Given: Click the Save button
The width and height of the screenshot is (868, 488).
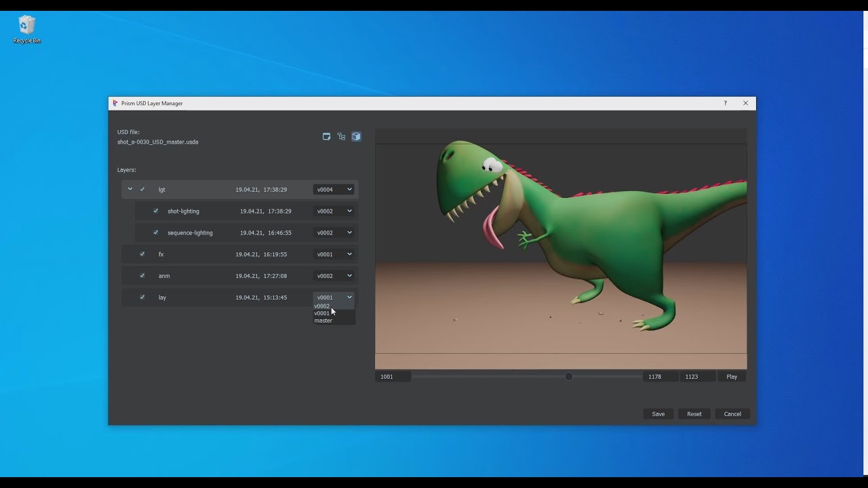Looking at the screenshot, I should tap(658, 413).
